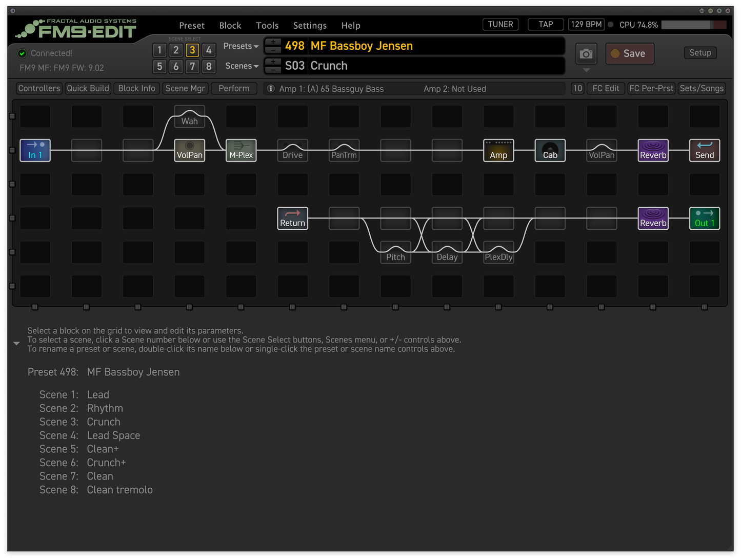Screen dimensions: 741x560
Task: Take a screenshot with the camera icon
Action: [586, 53]
